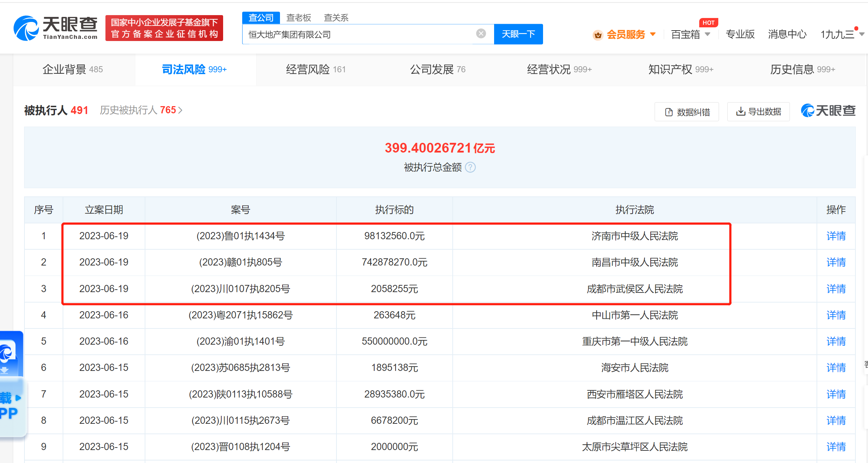Click the TianYanCha logo icon
The image size is (868, 463).
pyautogui.click(x=26, y=28)
